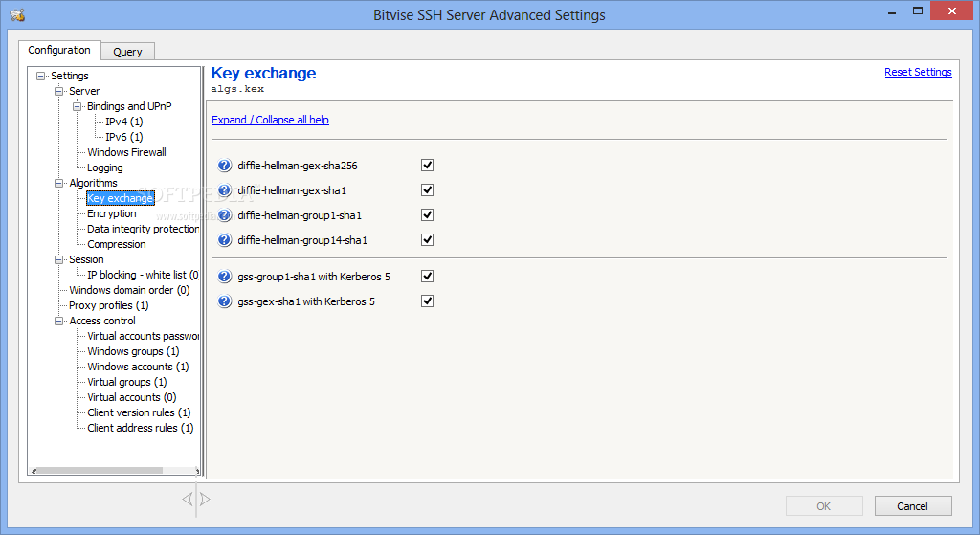
Task: Click the Cancel button
Action: 913,506
